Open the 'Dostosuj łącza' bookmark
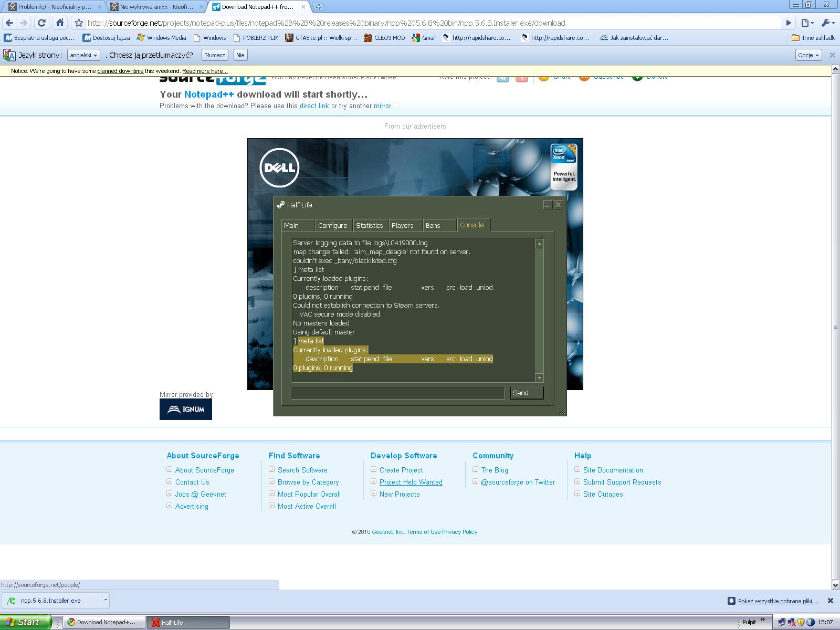840x630 pixels. coord(107,38)
